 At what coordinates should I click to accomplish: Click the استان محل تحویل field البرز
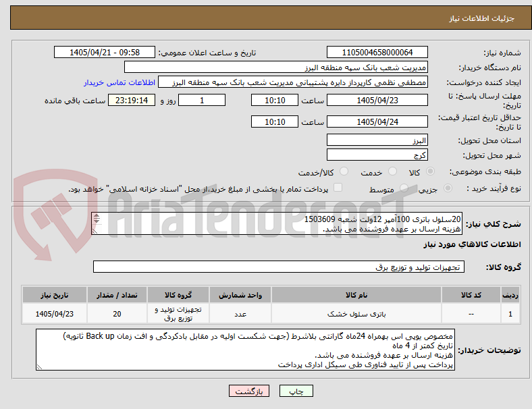377,140
